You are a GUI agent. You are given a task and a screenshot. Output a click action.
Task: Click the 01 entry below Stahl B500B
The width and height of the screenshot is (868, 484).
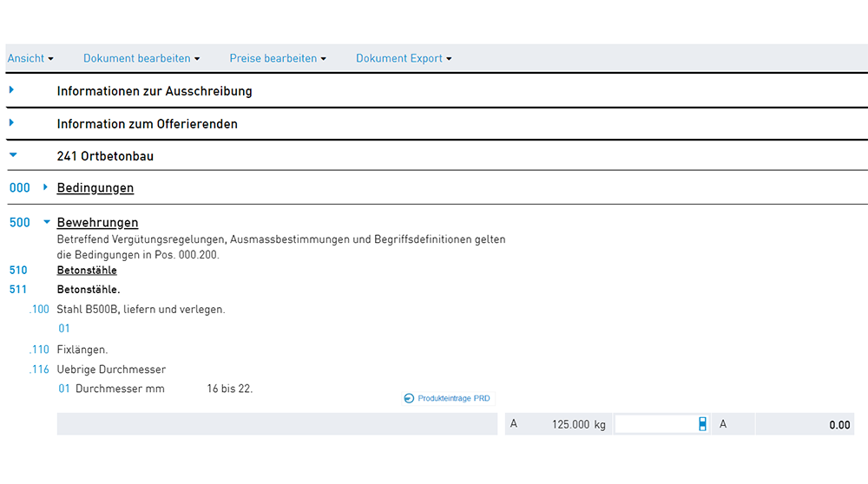(64, 329)
